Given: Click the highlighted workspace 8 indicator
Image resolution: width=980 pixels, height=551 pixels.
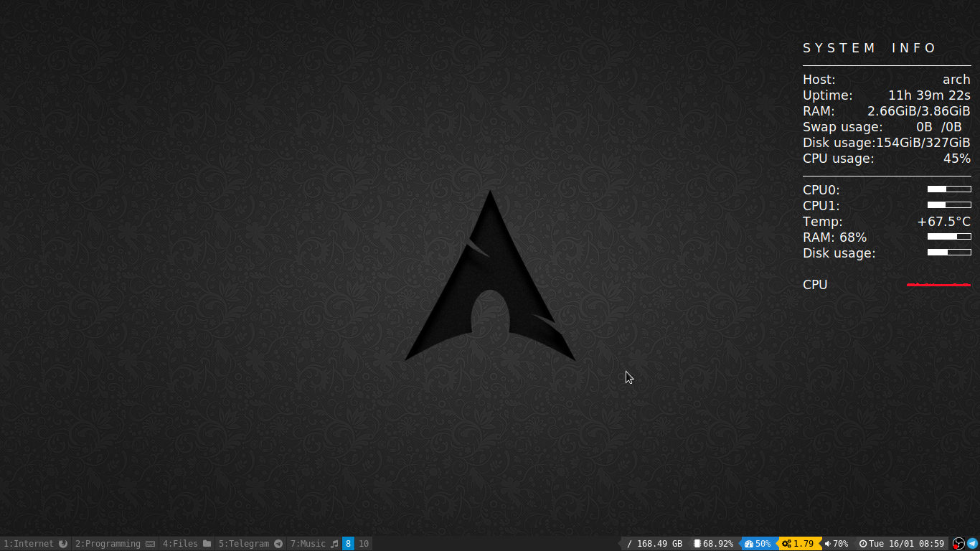Looking at the screenshot, I should click(349, 543).
